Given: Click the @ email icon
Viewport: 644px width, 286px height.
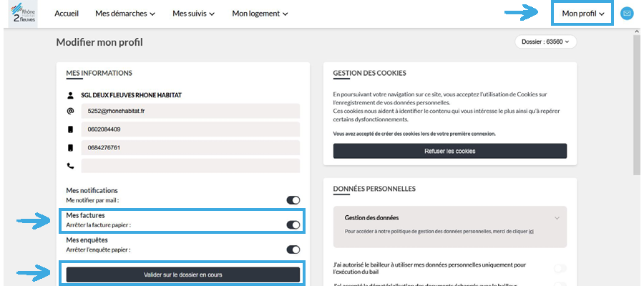Looking at the screenshot, I should click(x=70, y=112).
